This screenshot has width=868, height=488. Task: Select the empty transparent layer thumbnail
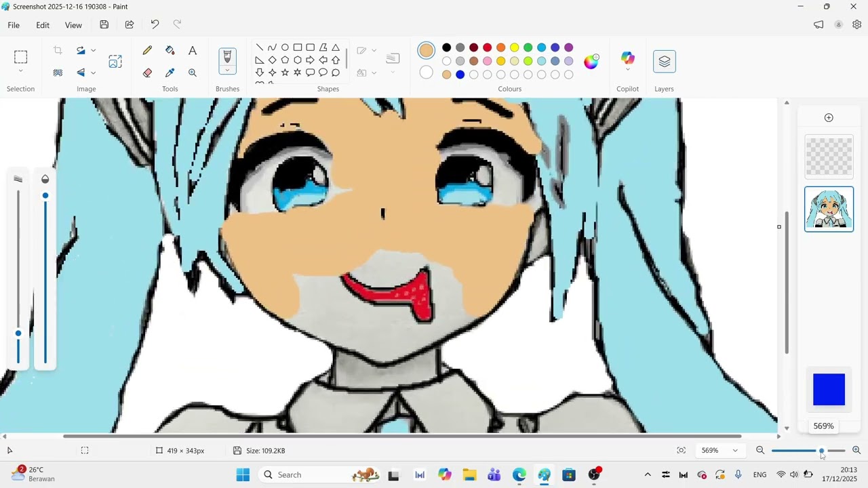point(829,157)
